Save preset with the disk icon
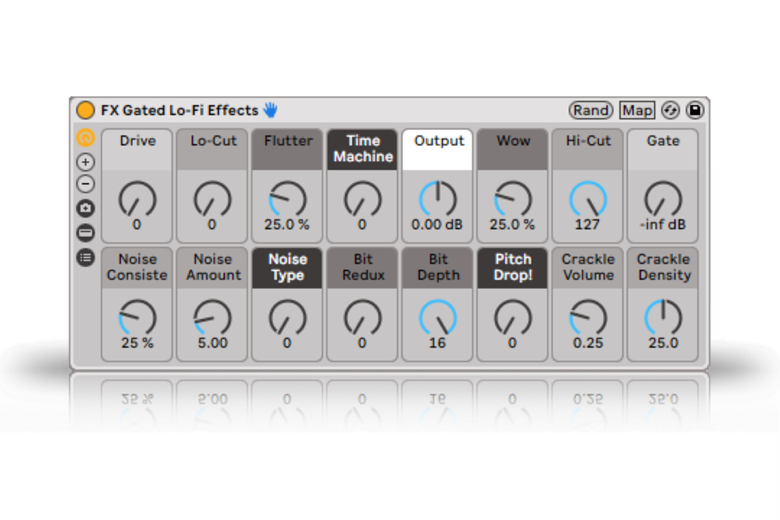 coord(695,110)
